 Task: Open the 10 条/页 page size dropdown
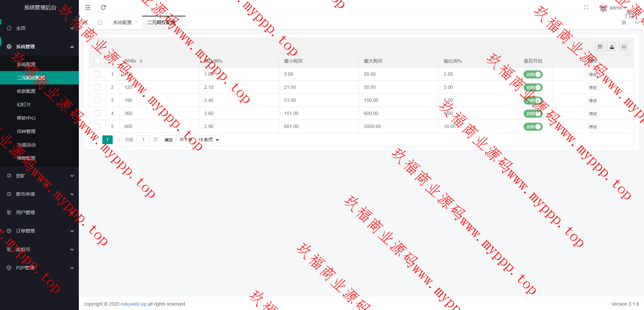coord(208,140)
